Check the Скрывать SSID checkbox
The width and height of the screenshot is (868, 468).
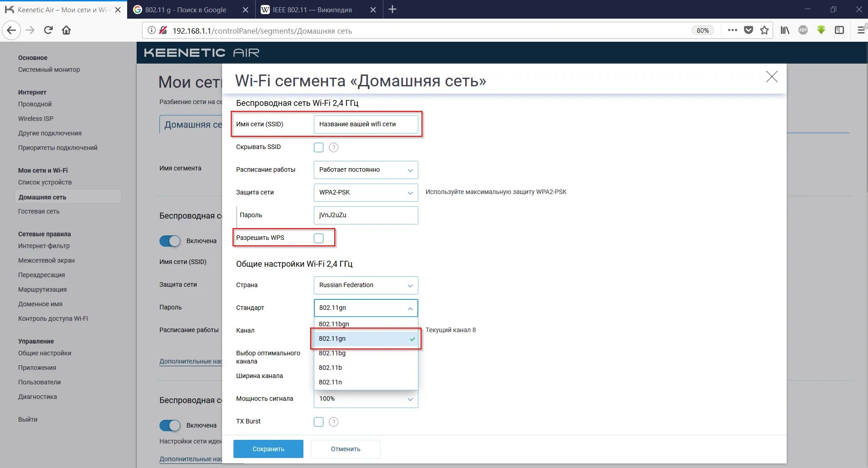click(x=318, y=147)
